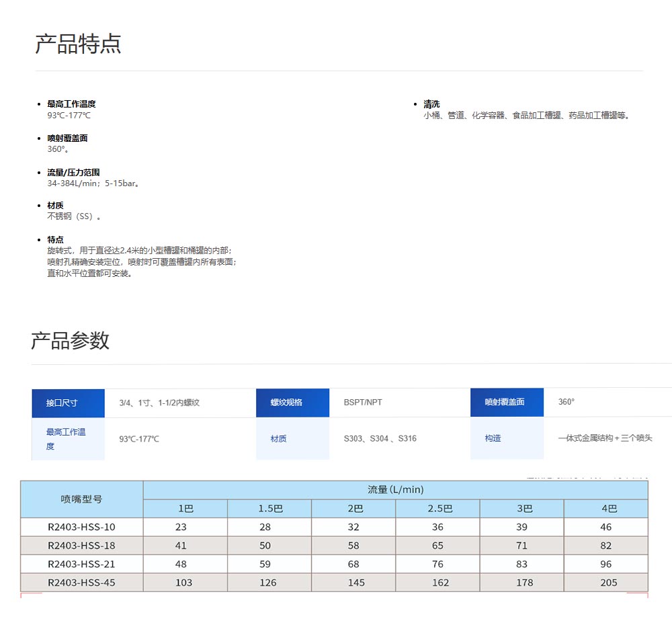Click the 喷嘴型号 table header
This screenshot has height=619, width=672.
tap(82, 499)
